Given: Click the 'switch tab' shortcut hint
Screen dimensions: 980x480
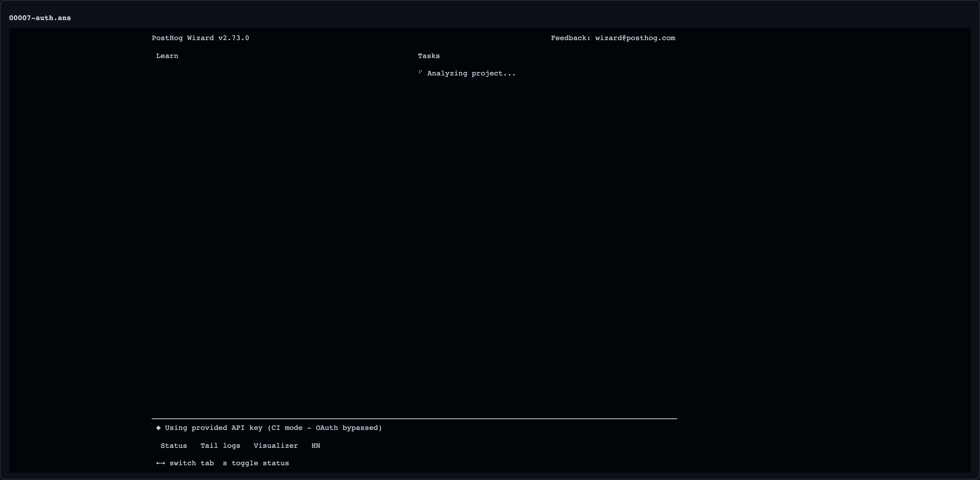Looking at the screenshot, I should [x=192, y=463].
